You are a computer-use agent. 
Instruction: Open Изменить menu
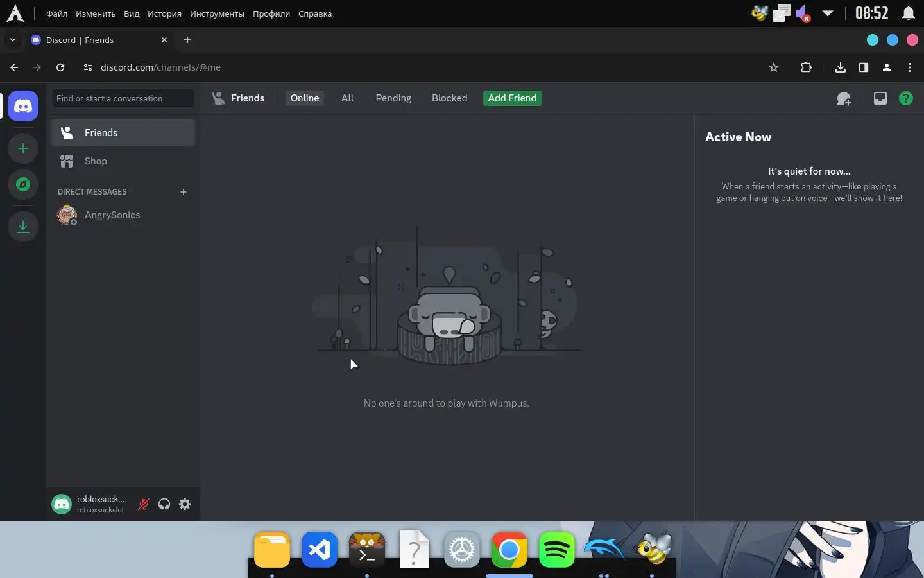pyautogui.click(x=96, y=13)
